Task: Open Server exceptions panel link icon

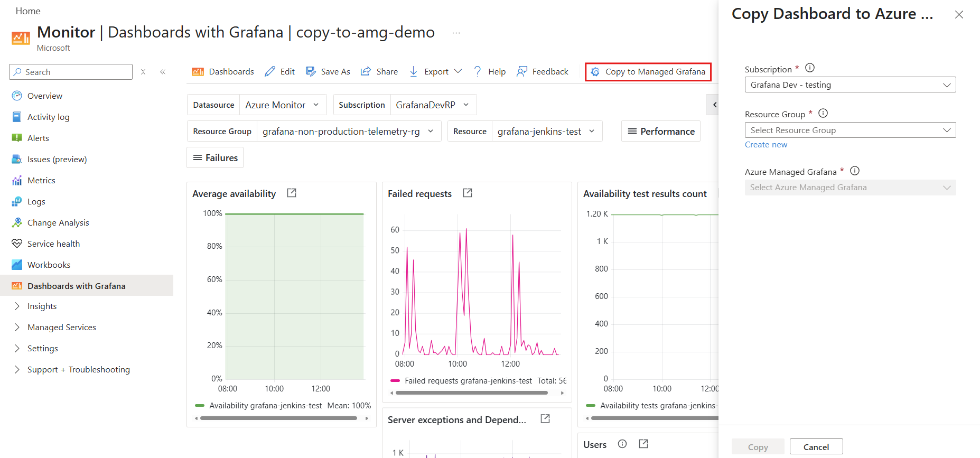Action: tap(545, 419)
